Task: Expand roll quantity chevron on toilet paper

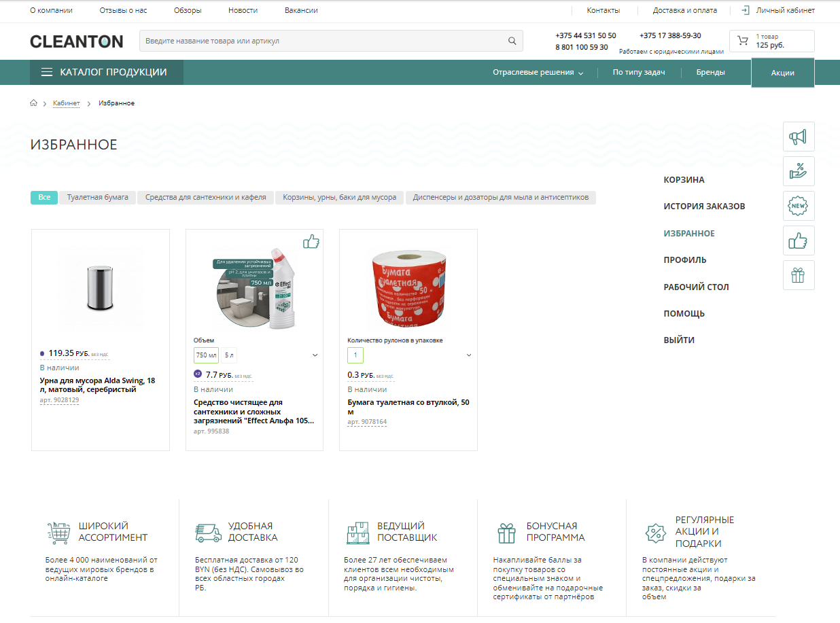Action: pyautogui.click(x=469, y=355)
